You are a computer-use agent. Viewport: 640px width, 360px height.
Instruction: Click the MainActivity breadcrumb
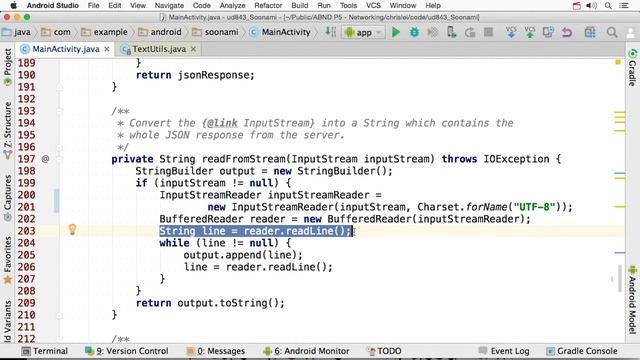coord(280,32)
